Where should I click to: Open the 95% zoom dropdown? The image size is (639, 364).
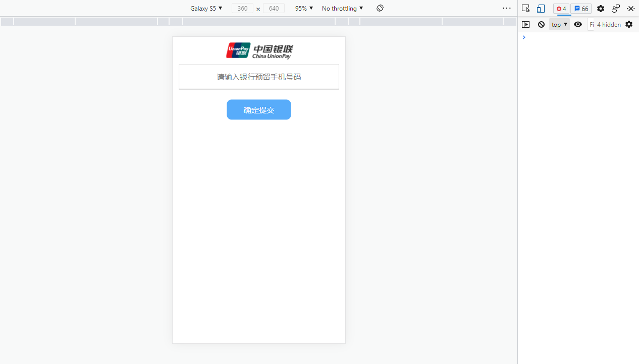coord(304,9)
